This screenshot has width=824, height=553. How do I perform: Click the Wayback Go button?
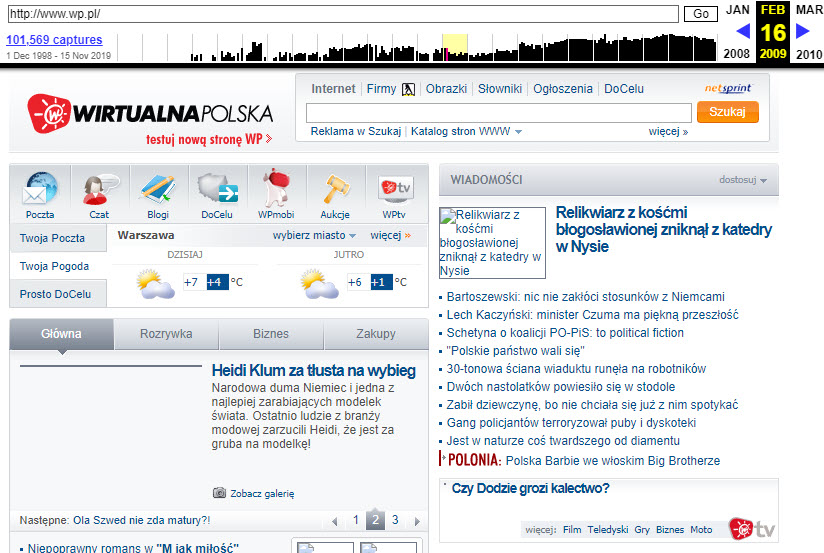point(701,14)
